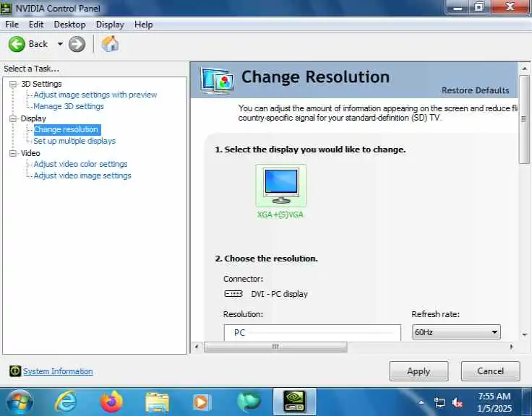Viewport: 532px width, 416px height.
Task: Collapse the 3D Settings tree node
Action: [x=13, y=84]
